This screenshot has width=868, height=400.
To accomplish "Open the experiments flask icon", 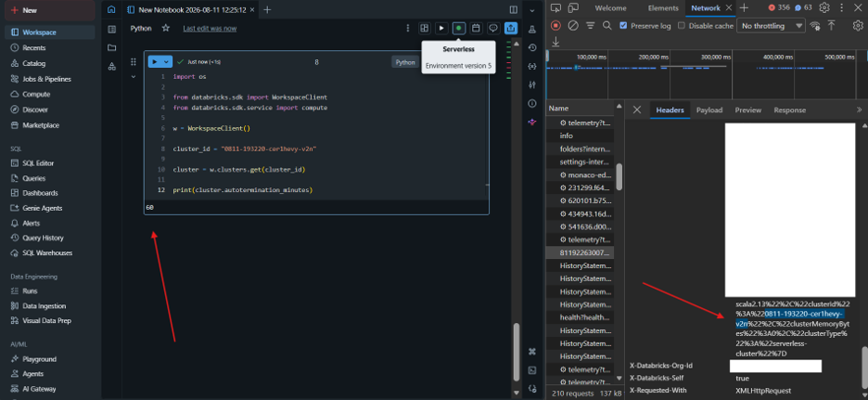I will point(532,30).
